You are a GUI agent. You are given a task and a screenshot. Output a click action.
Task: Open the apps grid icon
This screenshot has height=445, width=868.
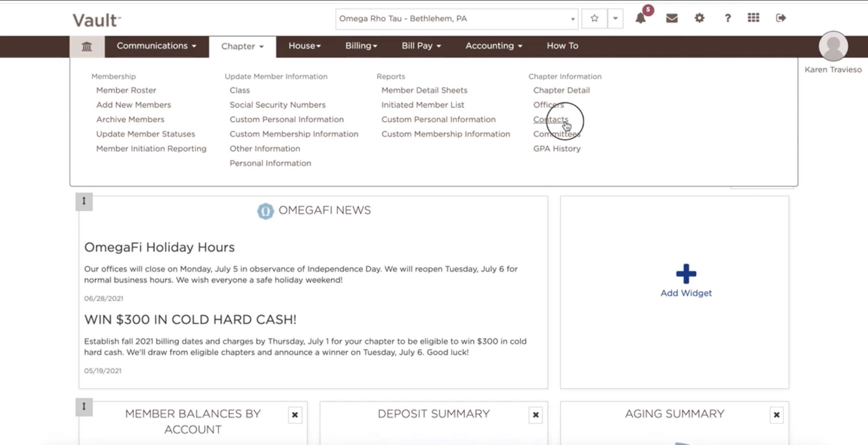click(754, 18)
